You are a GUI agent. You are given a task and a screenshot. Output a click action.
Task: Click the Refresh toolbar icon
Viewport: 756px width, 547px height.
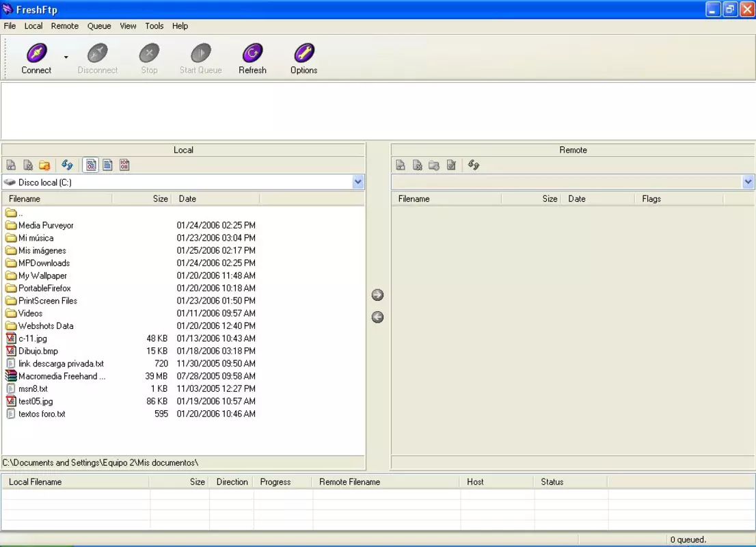click(x=252, y=58)
